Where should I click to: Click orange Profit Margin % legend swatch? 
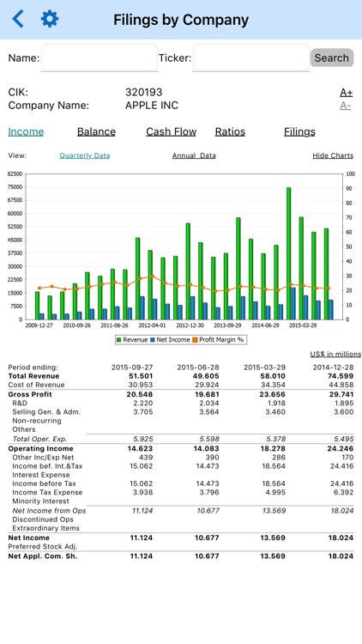tap(196, 340)
